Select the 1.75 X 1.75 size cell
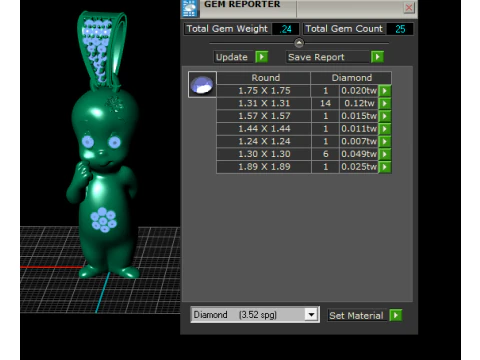Viewport: 480px width, 360px height. point(264,91)
